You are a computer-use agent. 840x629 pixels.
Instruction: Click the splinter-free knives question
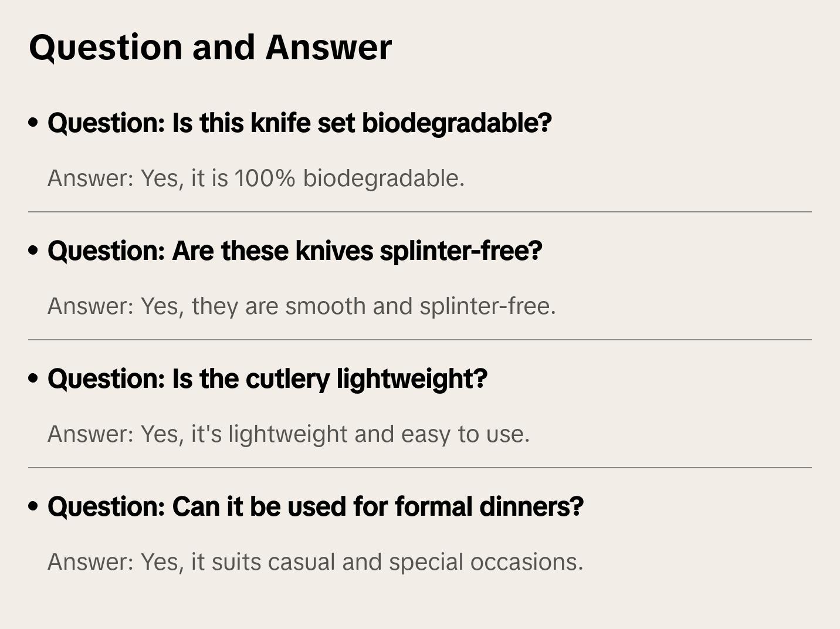(x=294, y=251)
